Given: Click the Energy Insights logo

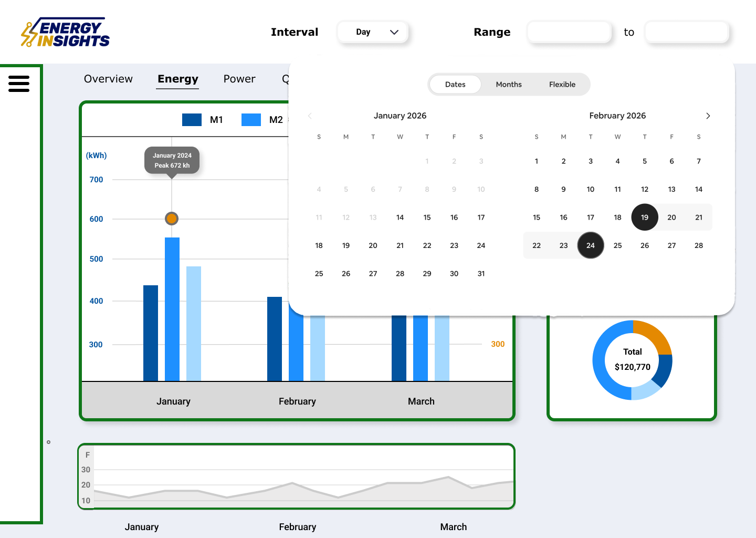Looking at the screenshot, I should 65,33.
